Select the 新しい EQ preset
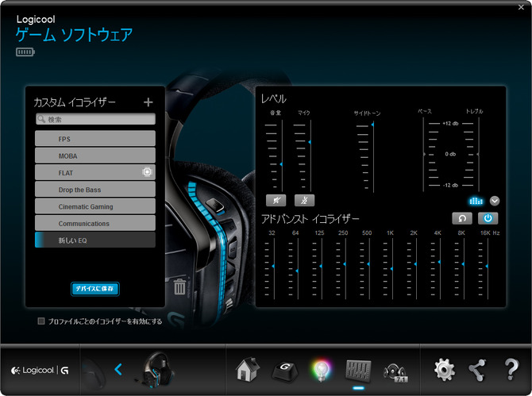Viewport: 532px width, 396px height. tap(95, 240)
